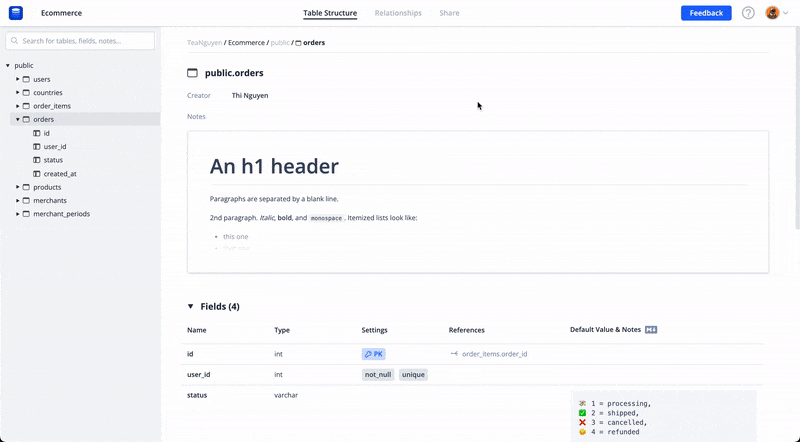
Task: Open the help question mark icon
Action: [x=748, y=13]
